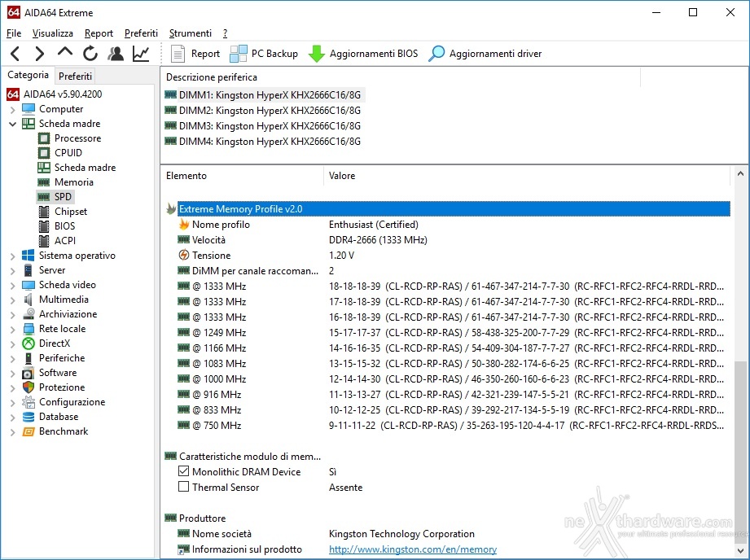Image resolution: width=750 pixels, height=560 pixels.
Task: Click the DirectX Xbox icon
Action: point(29,343)
